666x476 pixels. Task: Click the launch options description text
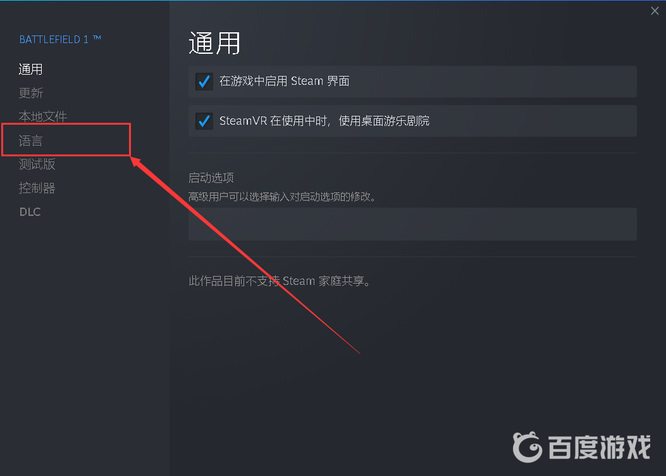[282, 197]
